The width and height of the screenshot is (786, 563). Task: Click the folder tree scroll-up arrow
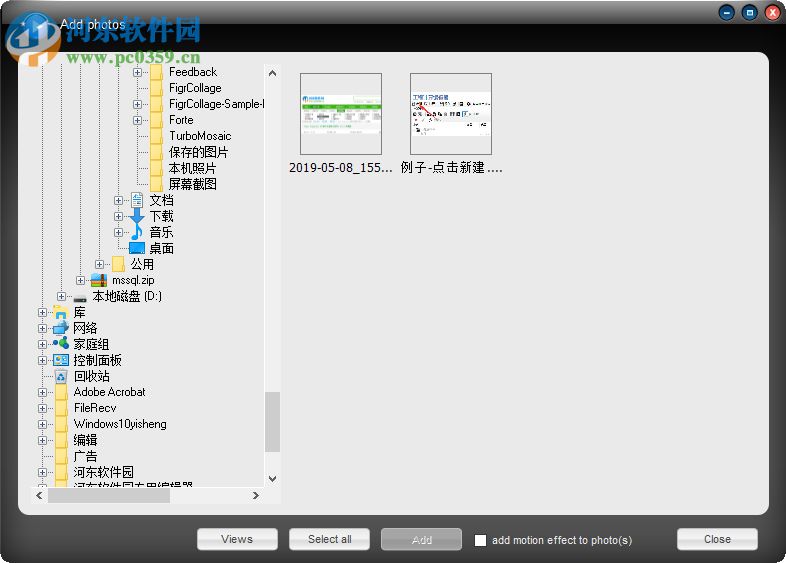coord(272,73)
